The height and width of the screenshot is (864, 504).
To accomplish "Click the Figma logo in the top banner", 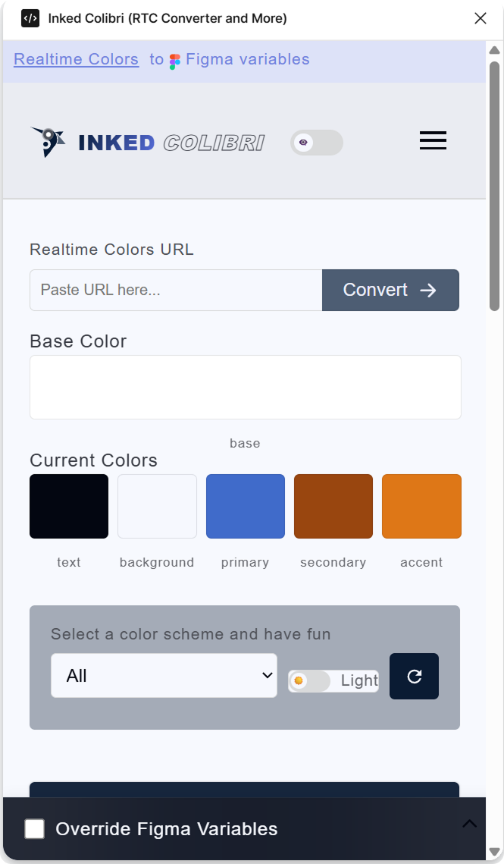I will pyautogui.click(x=175, y=59).
